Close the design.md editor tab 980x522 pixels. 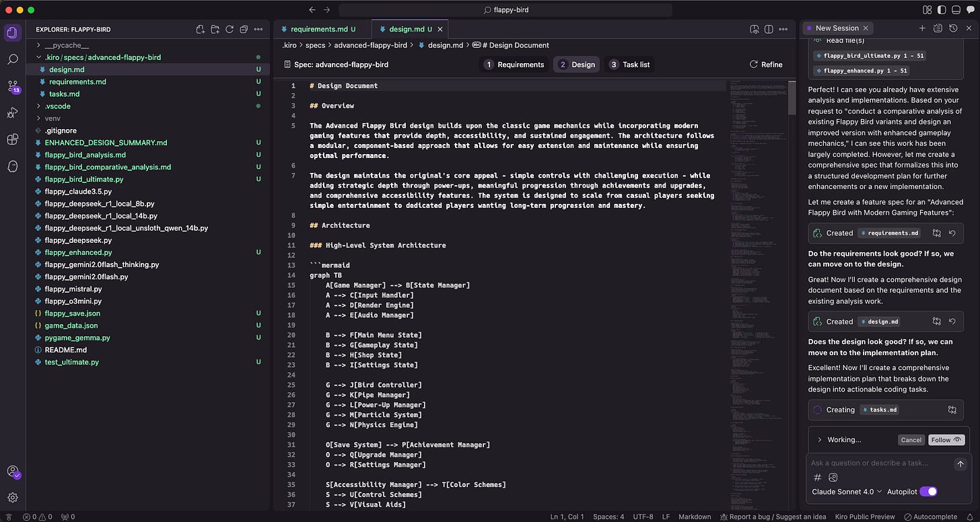tap(440, 29)
